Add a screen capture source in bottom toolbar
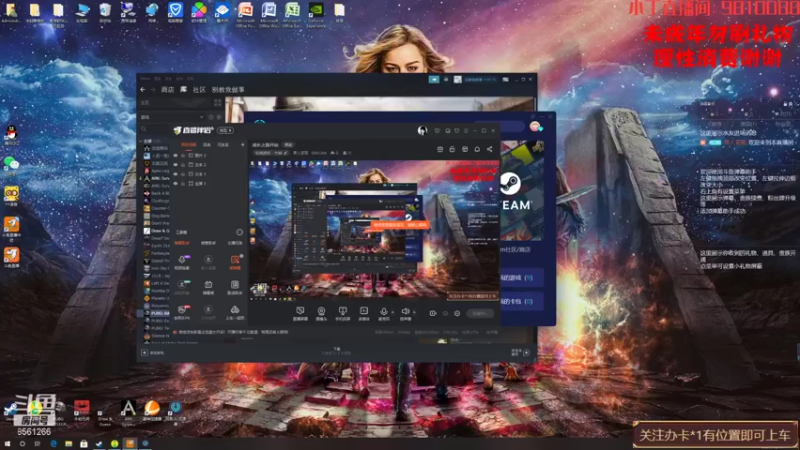800x450 pixels. [300, 313]
